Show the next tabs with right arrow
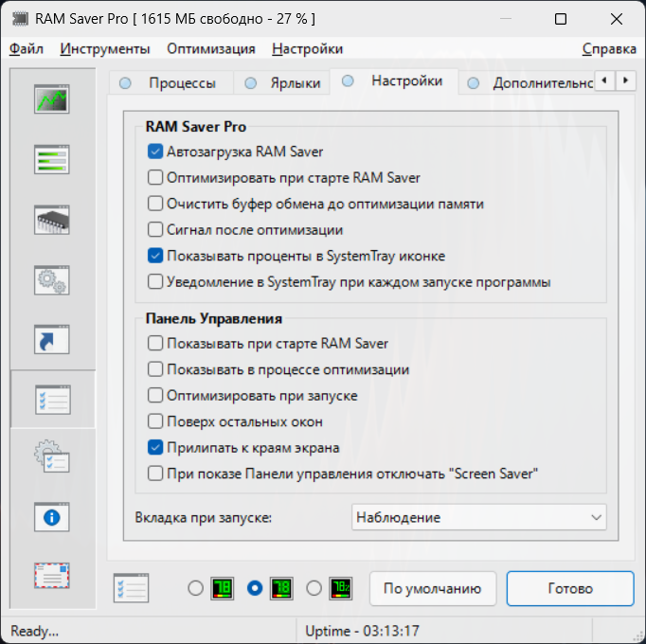The width and height of the screenshot is (646, 644). [626, 80]
